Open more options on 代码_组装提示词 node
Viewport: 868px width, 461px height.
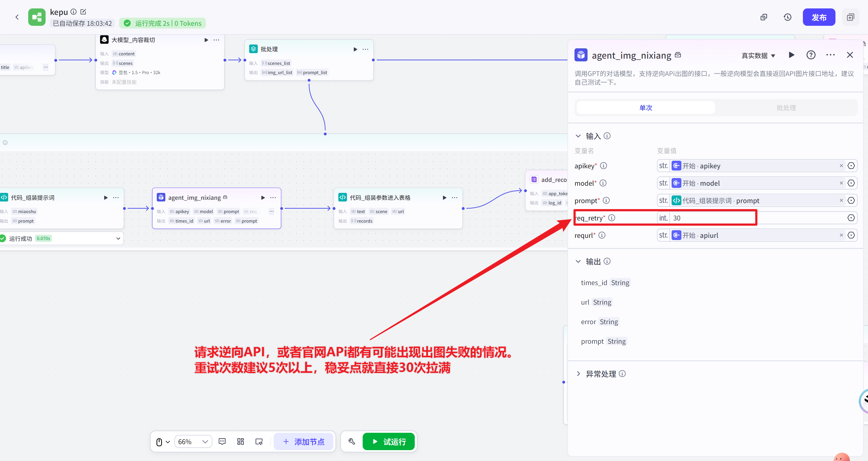point(116,198)
